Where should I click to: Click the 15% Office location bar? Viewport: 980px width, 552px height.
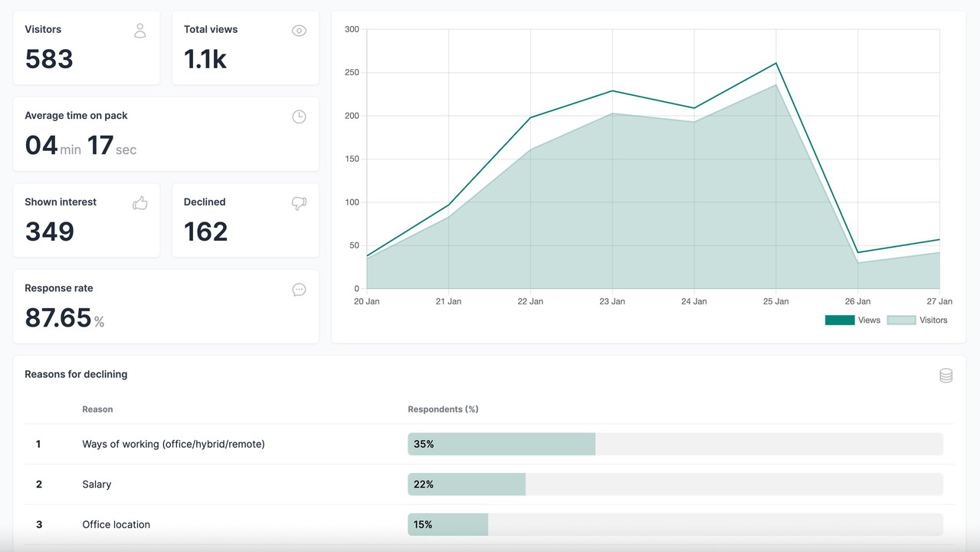pyautogui.click(x=447, y=524)
